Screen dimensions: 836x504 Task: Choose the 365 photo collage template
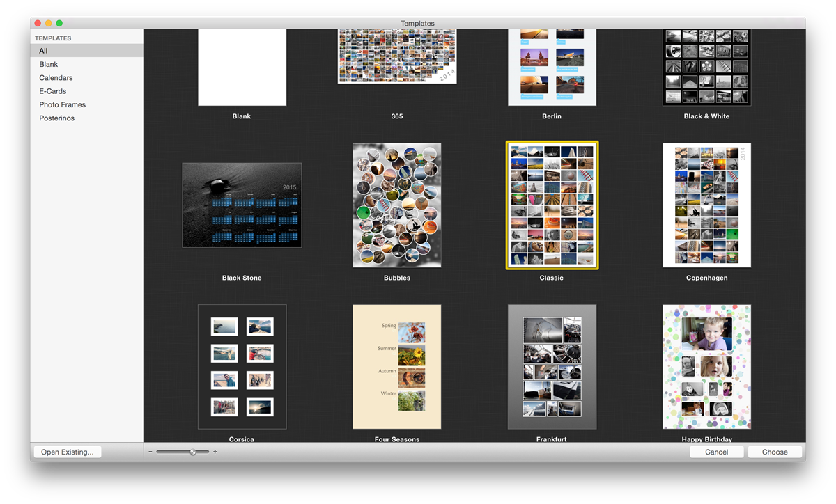397,56
